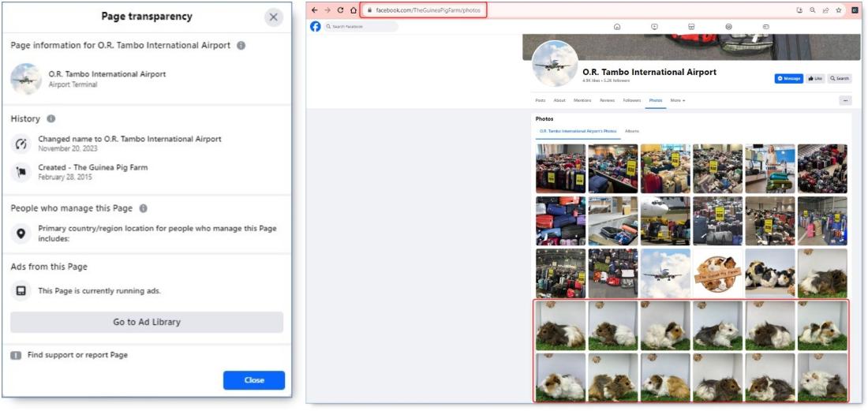Go forward in the browser
The height and width of the screenshot is (411, 868).
point(327,10)
